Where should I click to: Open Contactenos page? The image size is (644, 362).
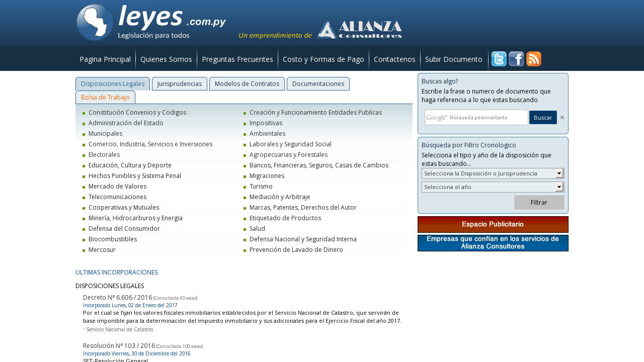[394, 59]
